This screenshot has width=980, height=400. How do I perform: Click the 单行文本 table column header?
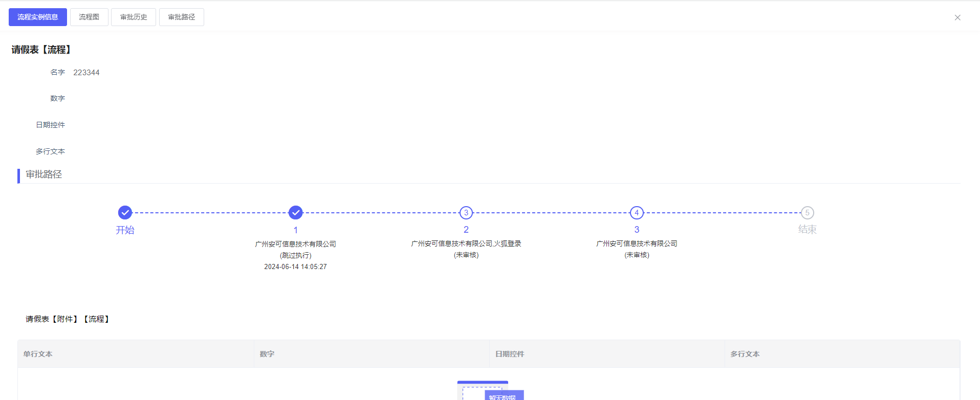38,354
